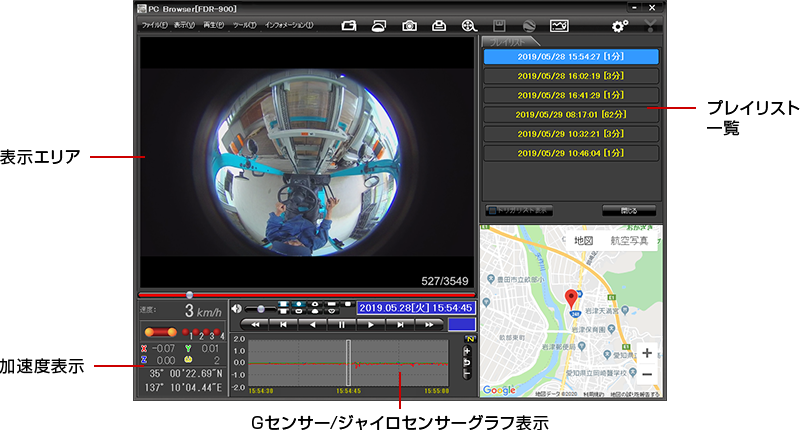800x430 pixels.
Task: Switch map to 航空写真 view
Action: [629, 241]
